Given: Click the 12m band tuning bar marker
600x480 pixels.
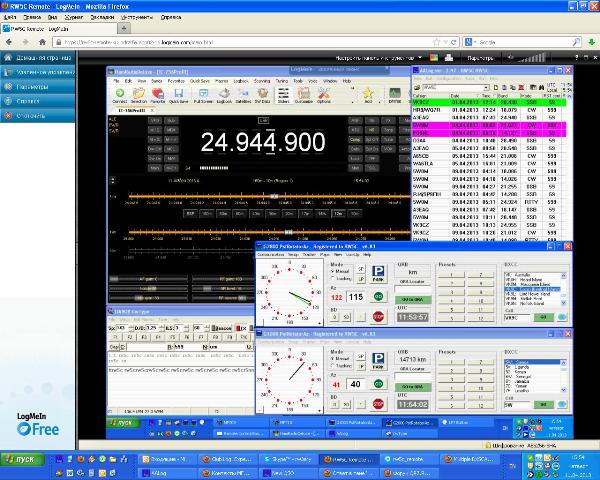Looking at the screenshot, I should (x=289, y=232).
